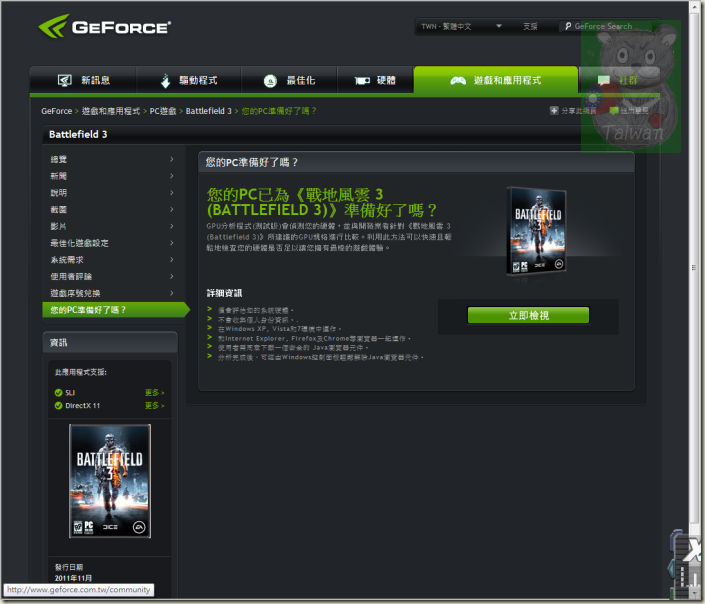Open the 新聞 sidebar item

tap(112, 176)
